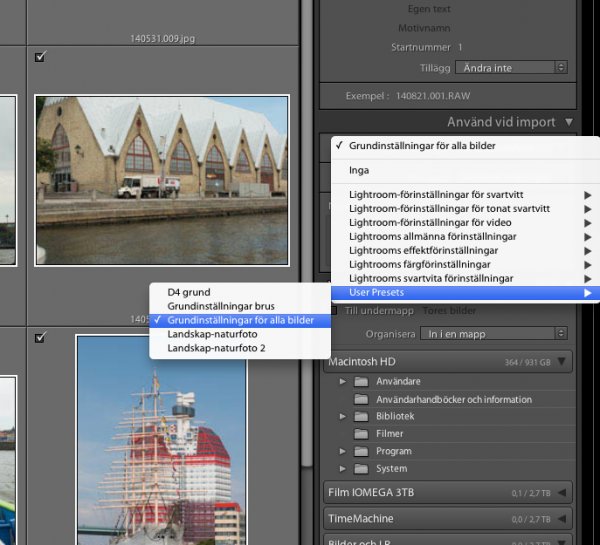Uncheck the sailing ship photo checkbox
The image size is (600, 545).
(x=40, y=338)
